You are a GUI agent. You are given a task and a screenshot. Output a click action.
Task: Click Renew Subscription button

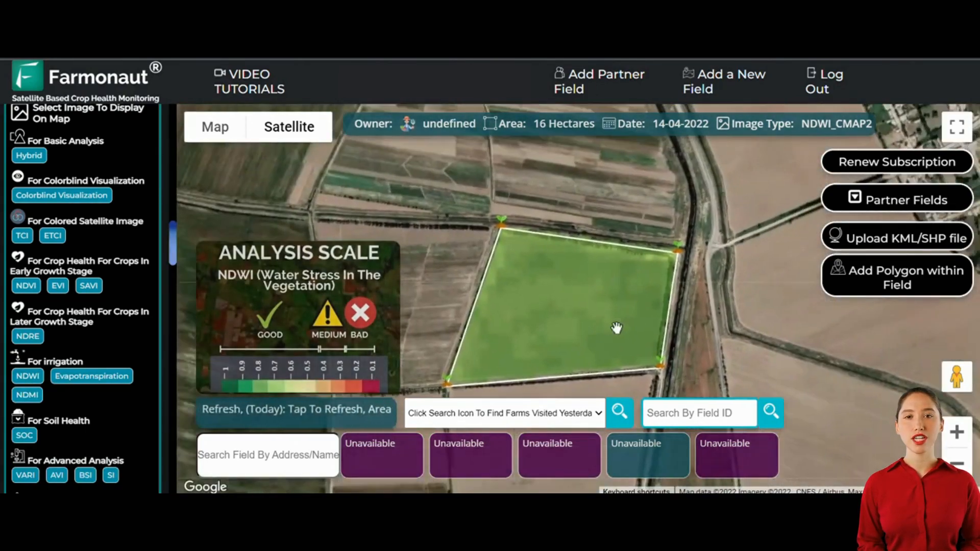tap(898, 161)
